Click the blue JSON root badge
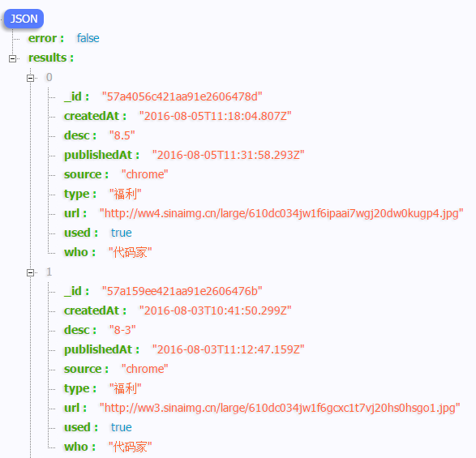The width and height of the screenshot is (476, 458). pos(24,19)
